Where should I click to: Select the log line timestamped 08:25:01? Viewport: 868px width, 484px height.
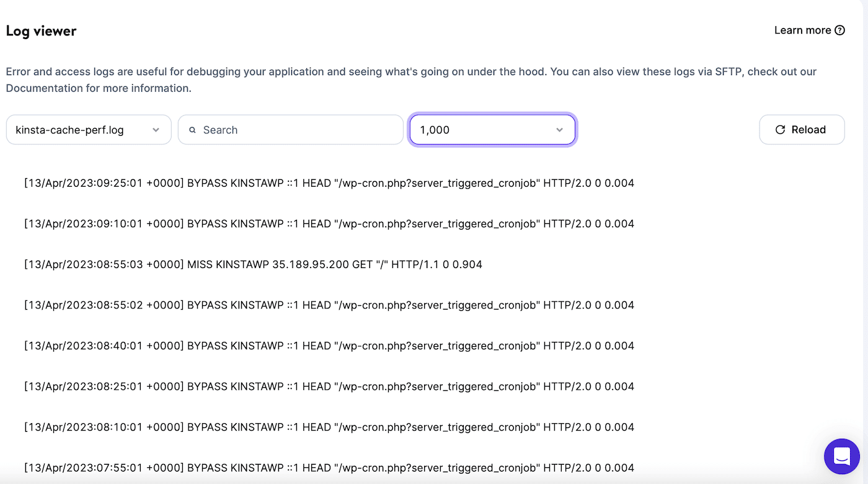pyautogui.click(x=329, y=386)
